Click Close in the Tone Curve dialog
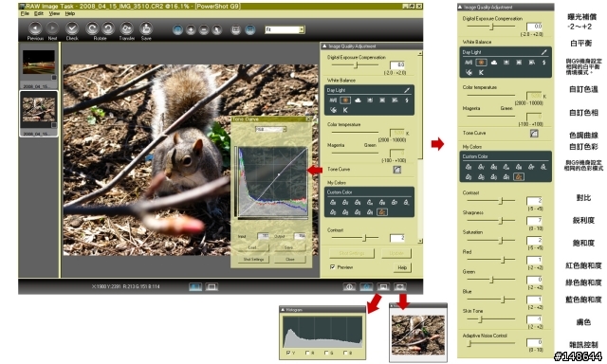Image resolution: width=607 pixels, height=364 pixels. tap(290, 259)
